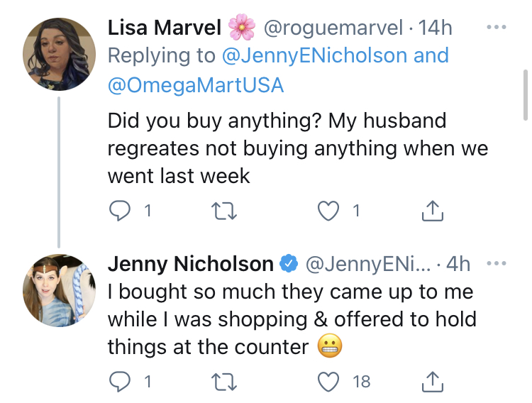Share Lisa Marvel's tweet
This screenshot has width=532, height=403.
(x=432, y=211)
